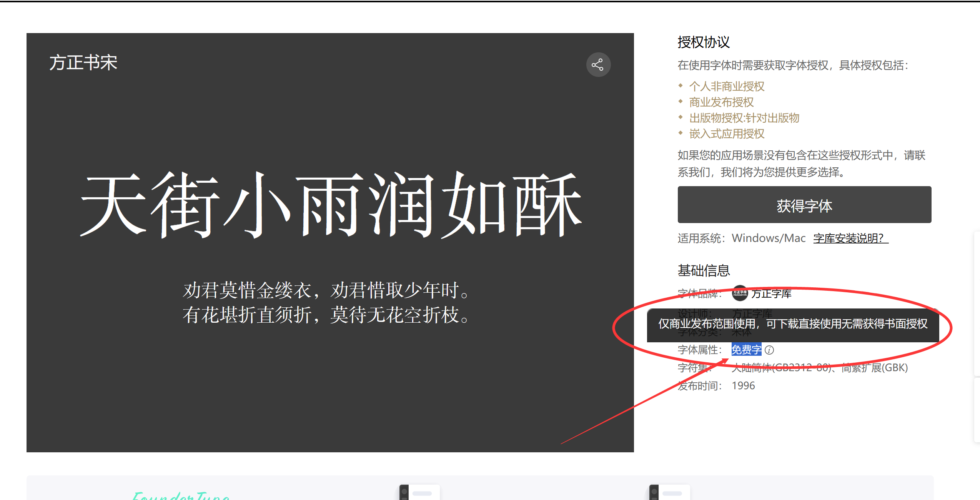The height and width of the screenshot is (500, 980).
Task: Click the 方正字库 brand name text
Action: [x=771, y=294]
